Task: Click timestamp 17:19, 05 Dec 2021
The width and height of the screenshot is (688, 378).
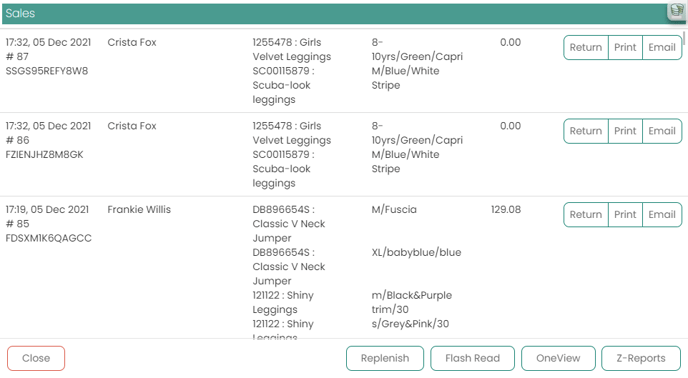Action: pyautogui.click(x=47, y=209)
